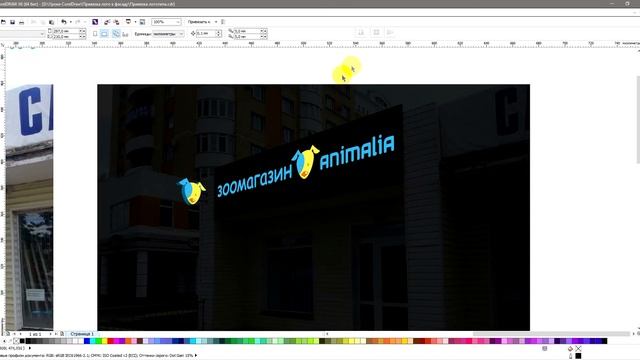
Task: Select the Страница 1 page tab
Action: tap(82, 334)
